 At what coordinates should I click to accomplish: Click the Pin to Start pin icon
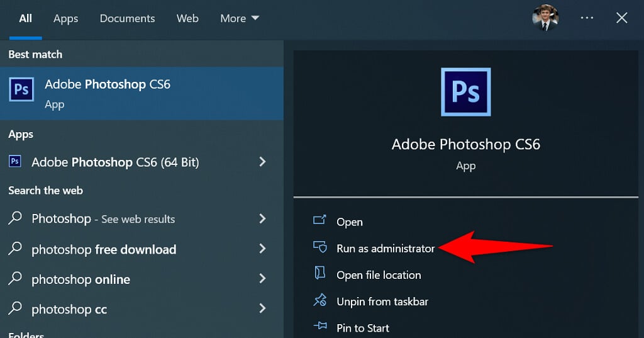tap(319, 327)
